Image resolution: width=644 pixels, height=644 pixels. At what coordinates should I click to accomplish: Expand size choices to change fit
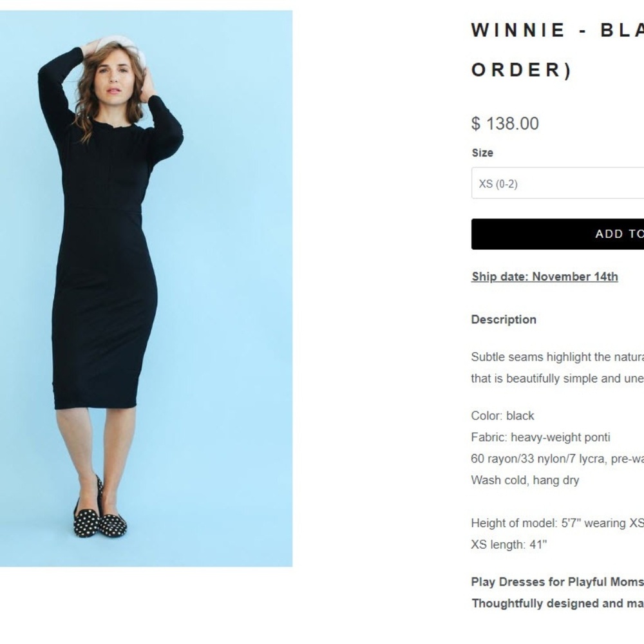557,183
